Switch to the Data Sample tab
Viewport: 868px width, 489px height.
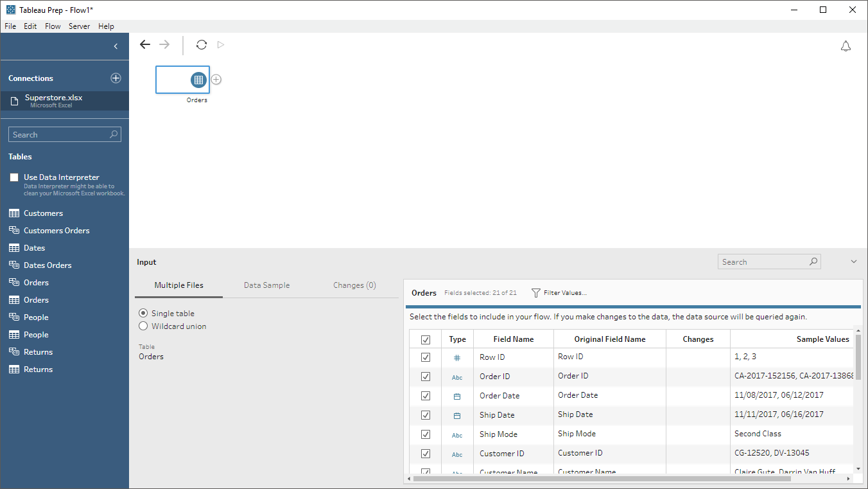267,285
